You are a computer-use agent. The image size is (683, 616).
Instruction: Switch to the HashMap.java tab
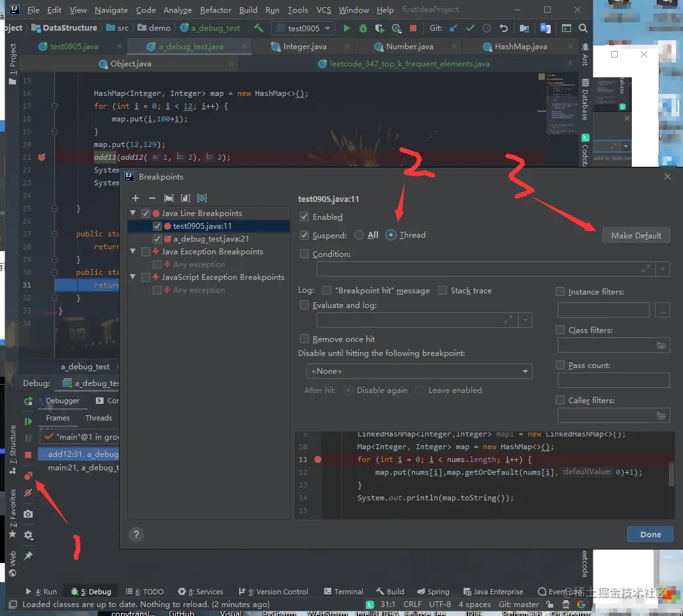(x=521, y=47)
